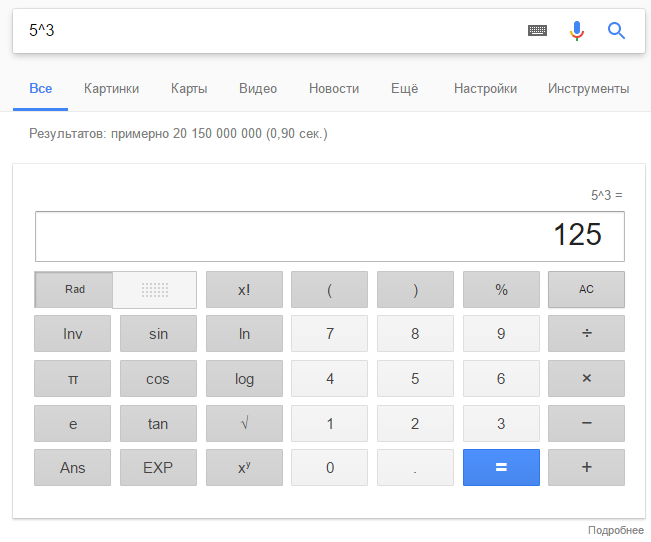Click digit 0 on the calculator

pyautogui.click(x=329, y=467)
